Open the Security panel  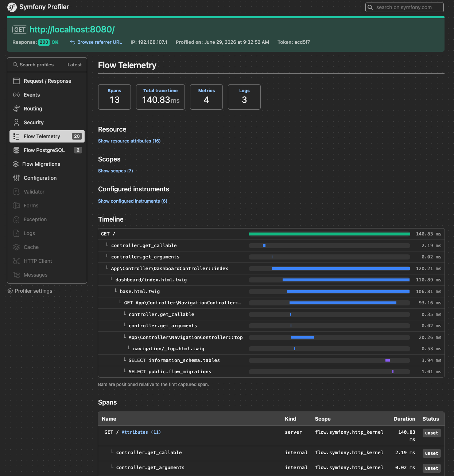(x=47, y=122)
